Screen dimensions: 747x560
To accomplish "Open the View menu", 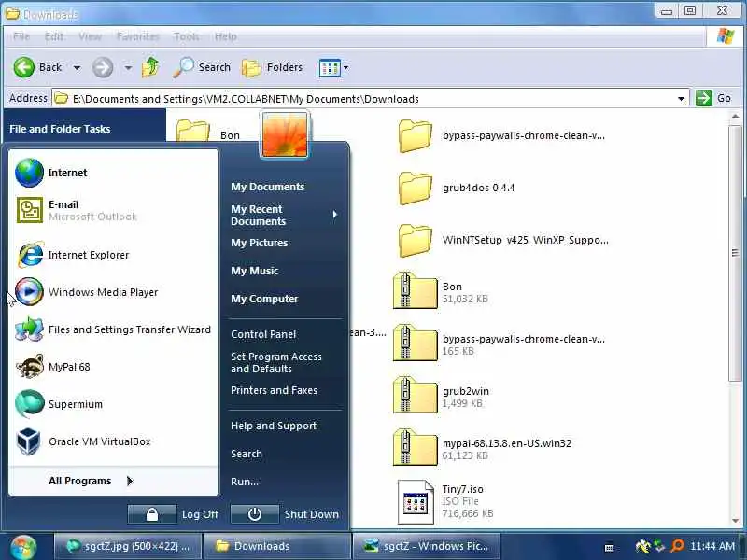I will (90, 36).
